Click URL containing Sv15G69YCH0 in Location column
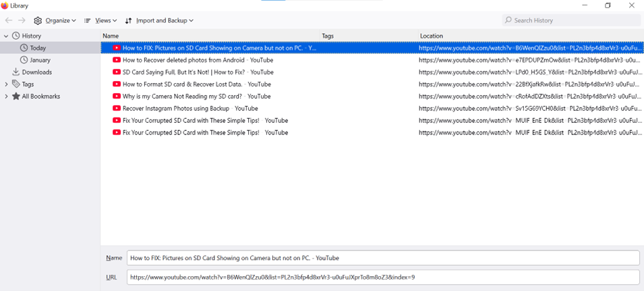Viewport: 644px width, 291px height. pos(529,109)
